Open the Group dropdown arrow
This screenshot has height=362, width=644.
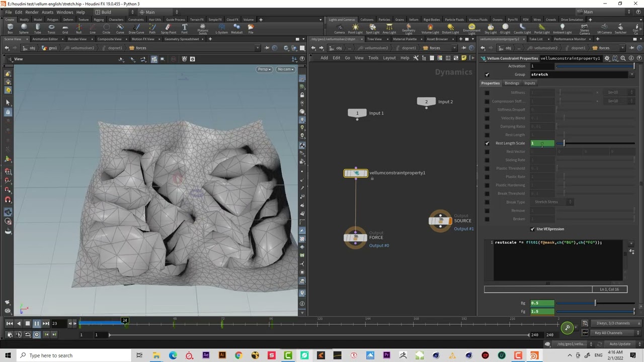tap(632, 74)
